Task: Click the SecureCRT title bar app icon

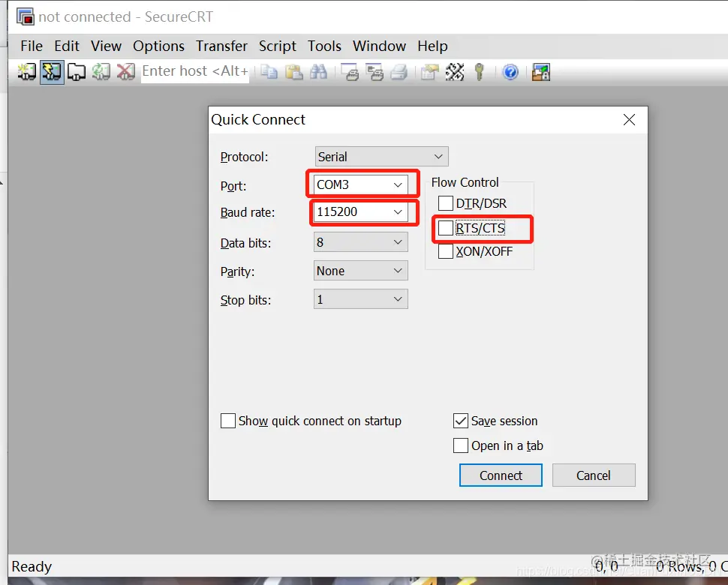Action: point(25,16)
